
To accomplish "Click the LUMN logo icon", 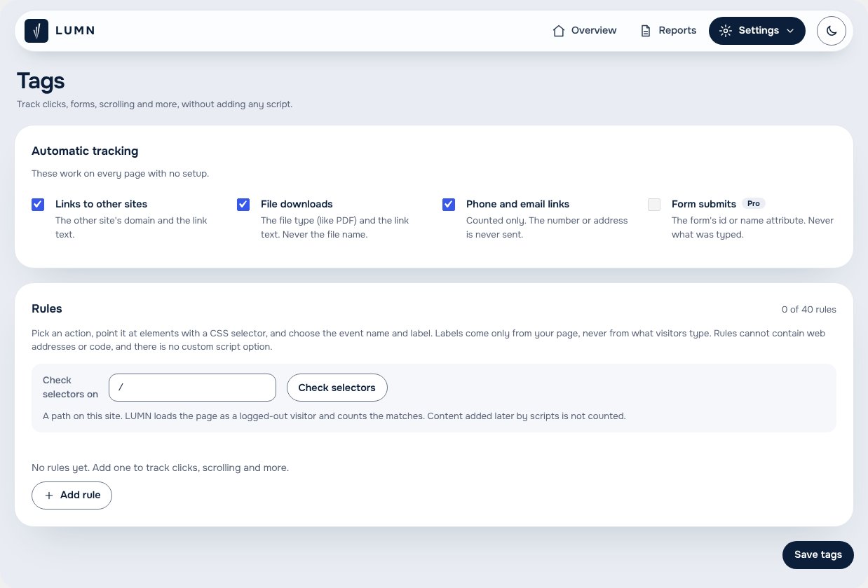I will tap(36, 31).
